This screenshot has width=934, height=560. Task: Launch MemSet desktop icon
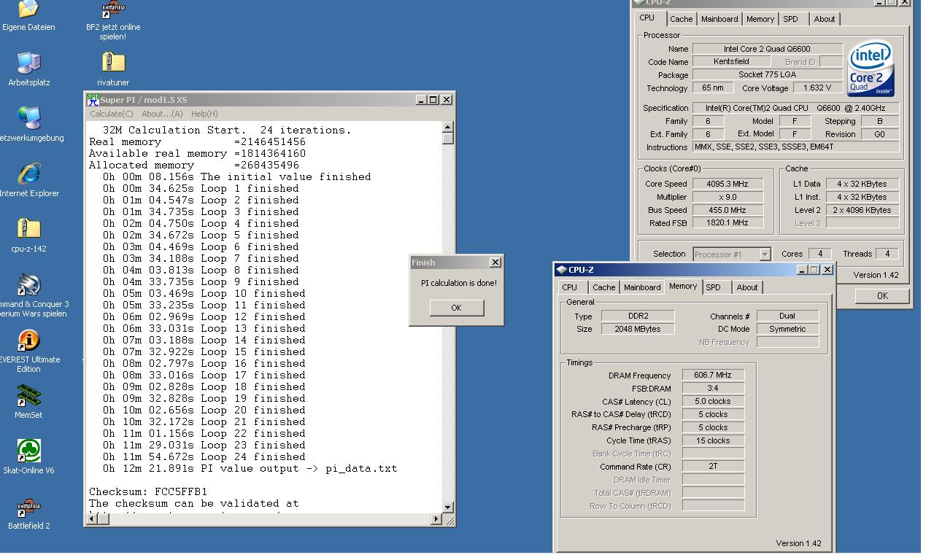click(28, 396)
